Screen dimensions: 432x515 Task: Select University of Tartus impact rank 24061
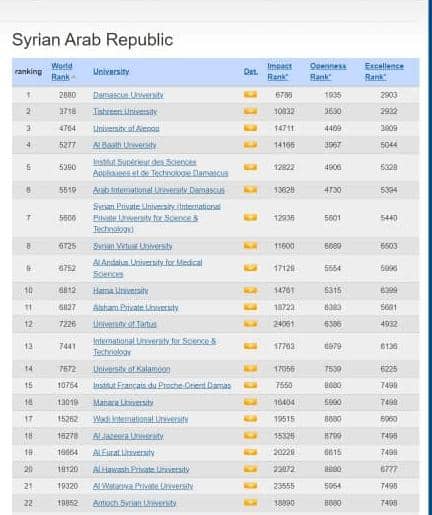tap(284, 324)
